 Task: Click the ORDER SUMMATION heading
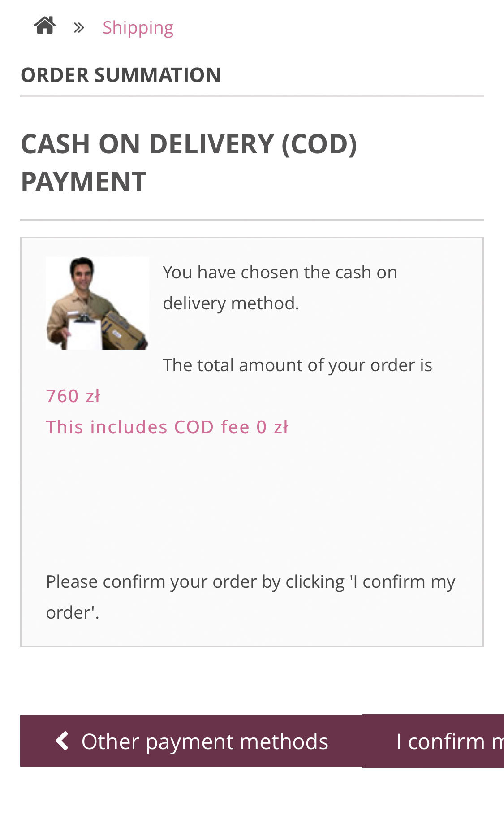(121, 75)
